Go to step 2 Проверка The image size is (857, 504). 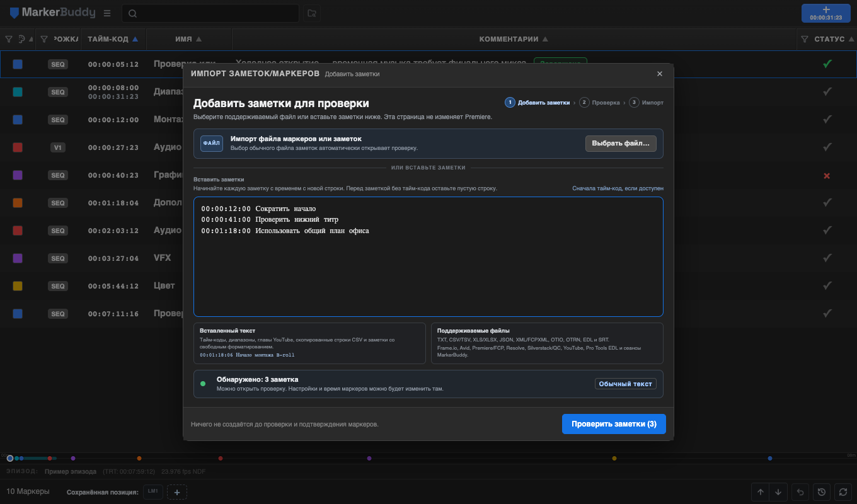click(600, 102)
